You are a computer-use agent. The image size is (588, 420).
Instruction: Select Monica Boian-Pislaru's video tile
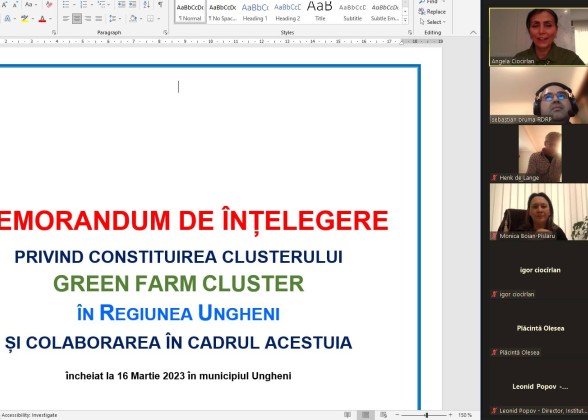[538, 212]
